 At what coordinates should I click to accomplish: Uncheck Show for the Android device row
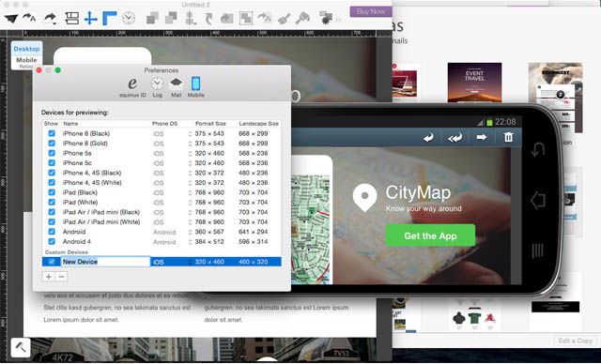click(x=52, y=232)
